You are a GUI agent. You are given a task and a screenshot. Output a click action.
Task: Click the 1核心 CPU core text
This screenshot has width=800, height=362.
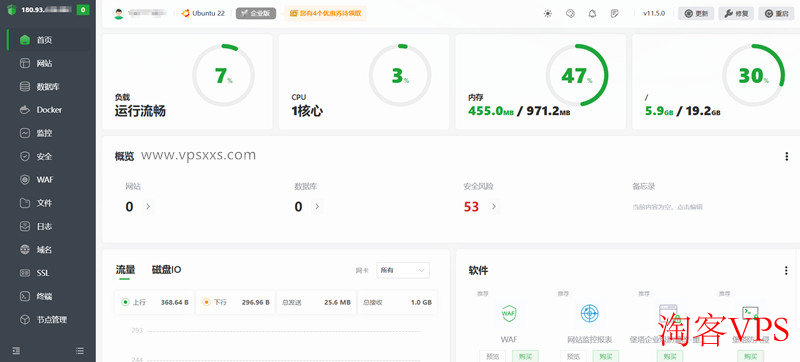click(x=307, y=111)
